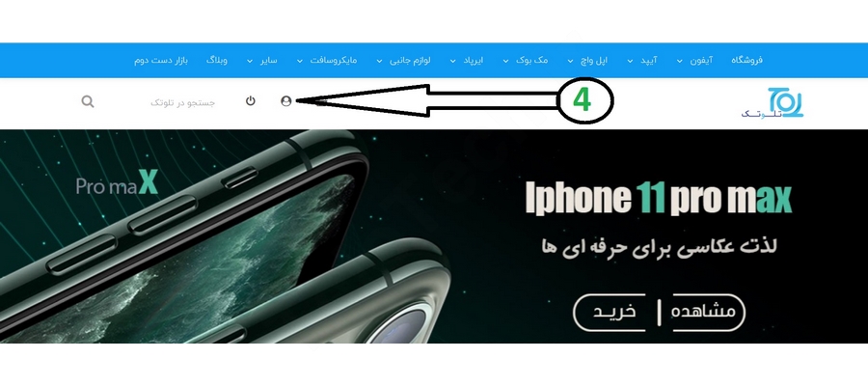Click the user account profile icon
The width and height of the screenshot is (868, 386).
click(x=285, y=100)
